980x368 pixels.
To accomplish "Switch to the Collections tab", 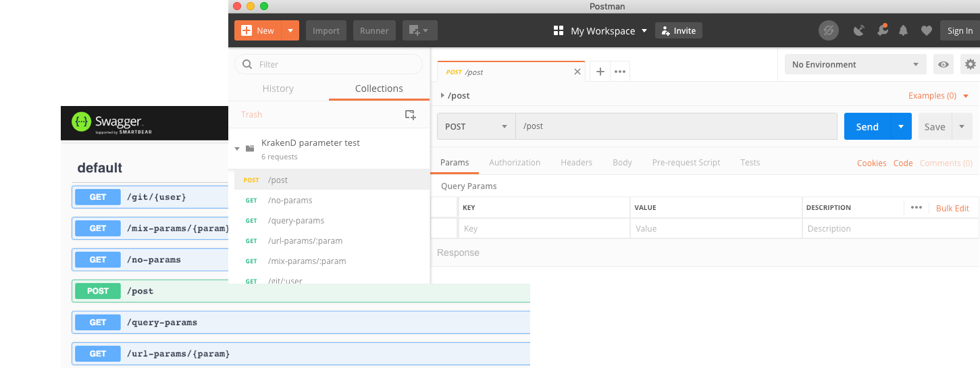I will (379, 88).
